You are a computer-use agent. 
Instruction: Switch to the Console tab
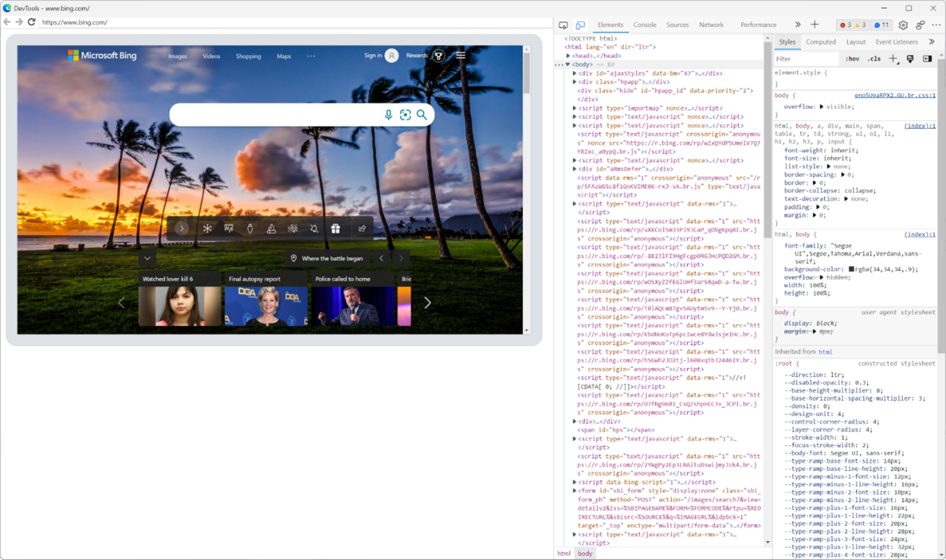click(644, 24)
